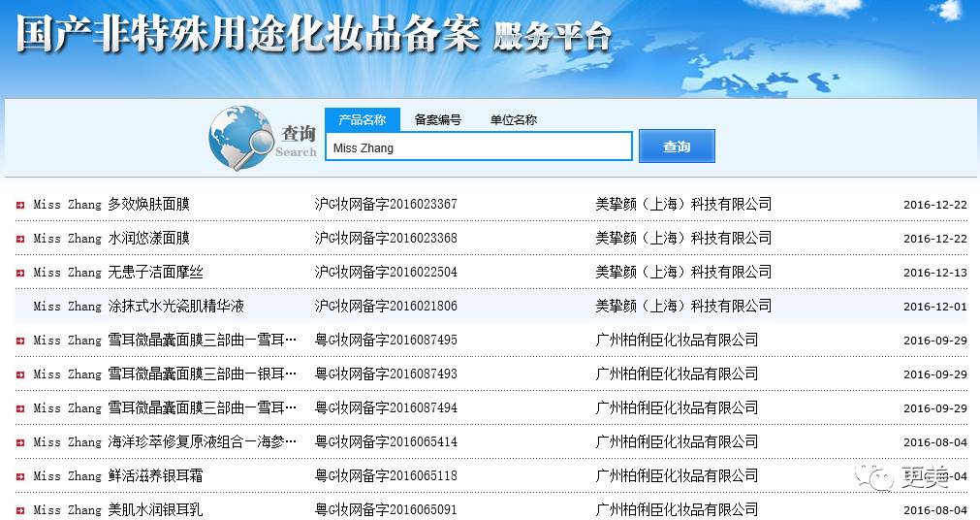The height and width of the screenshot is (520, 980).
Task: Click red bullet icon beside 粤G妆网备字2016087493 row
Action: tap(20, 374)
